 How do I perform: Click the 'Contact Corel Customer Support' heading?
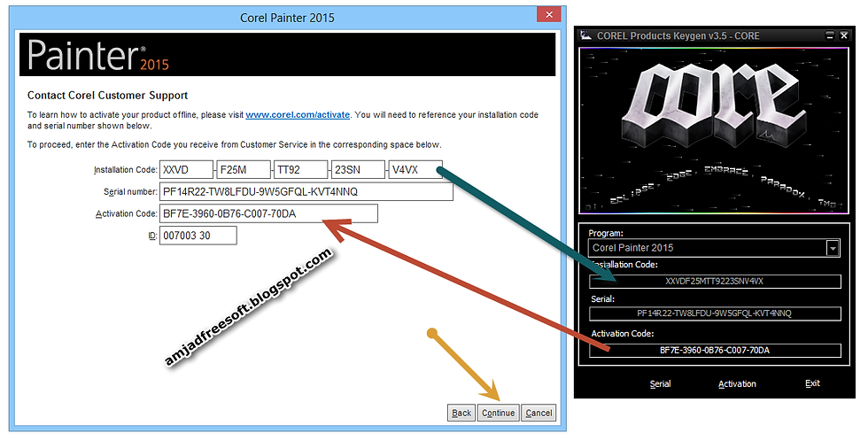click(x=107, y=95)
